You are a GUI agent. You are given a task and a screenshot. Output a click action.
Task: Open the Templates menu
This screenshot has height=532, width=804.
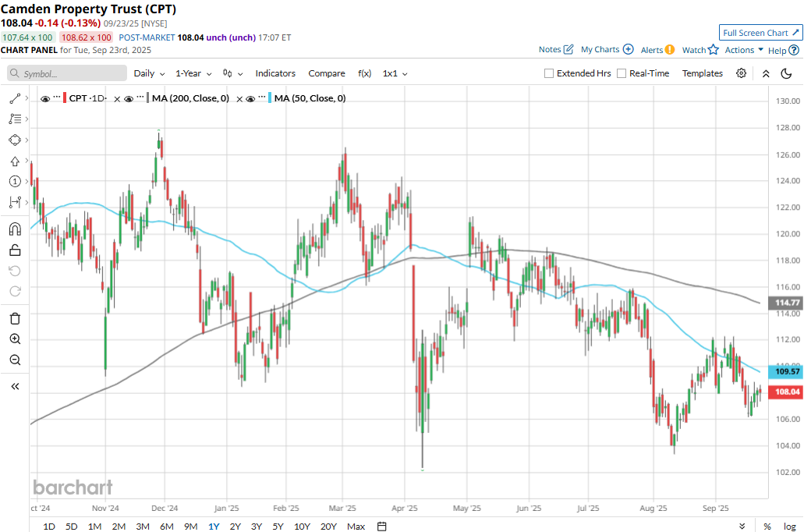[703, 73]
